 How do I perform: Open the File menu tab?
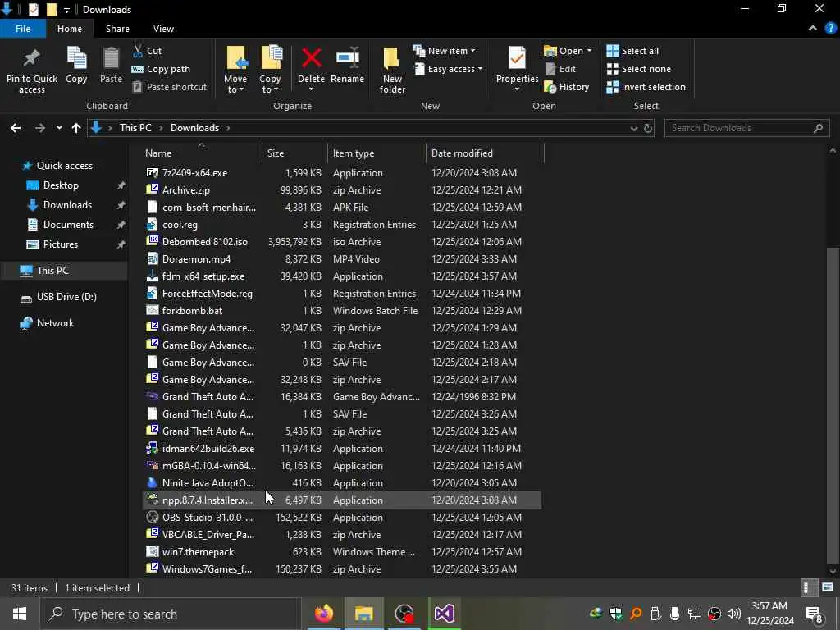coord(22,29)
